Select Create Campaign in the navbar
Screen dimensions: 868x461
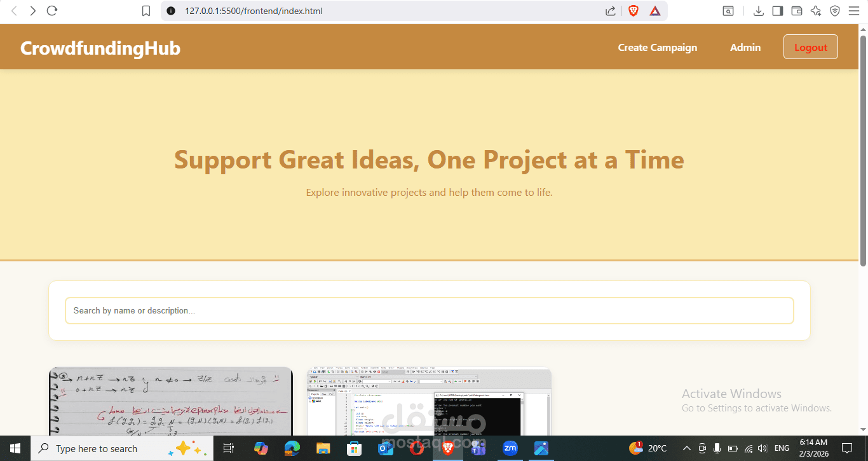point(657,47)
